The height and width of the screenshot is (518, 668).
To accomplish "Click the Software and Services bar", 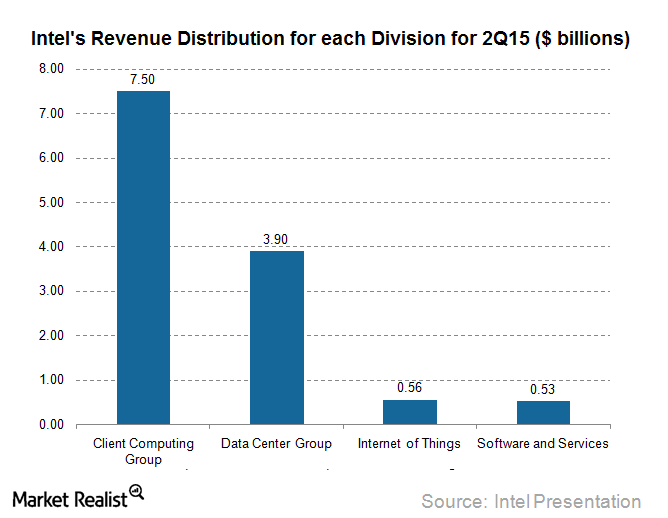I will click(x=543, y=412).
